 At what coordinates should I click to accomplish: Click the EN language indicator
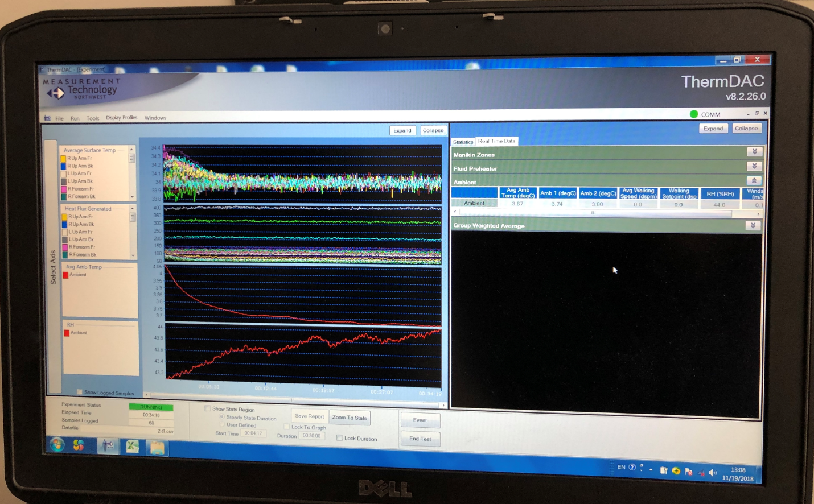coord(622,467)
